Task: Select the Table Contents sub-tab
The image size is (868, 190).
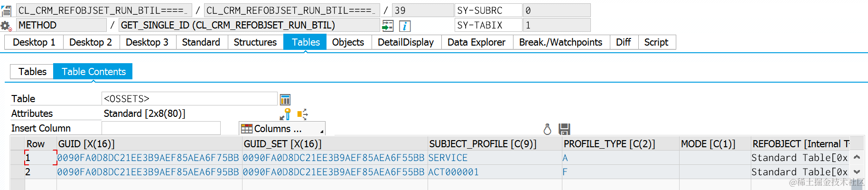Action: tap(93, 72)
